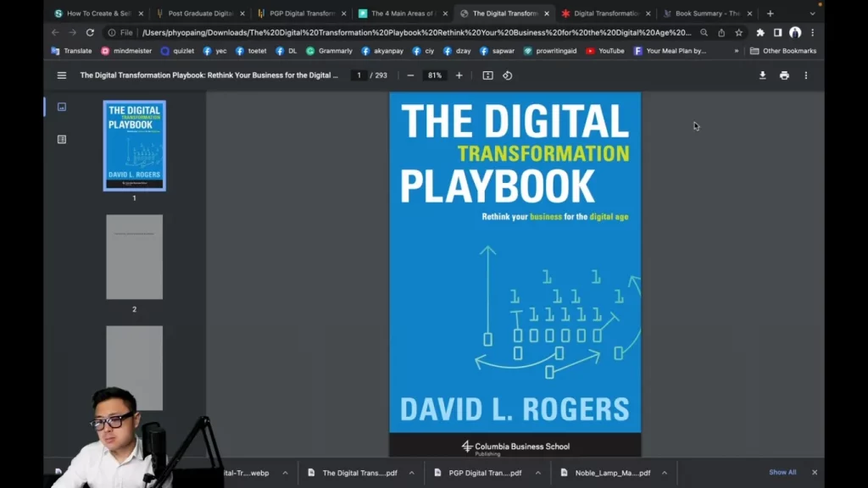Viewport: 868px width, 488px height.
Task: Select page 1 cover thumbnail
Action: click(x=135, y=146)
